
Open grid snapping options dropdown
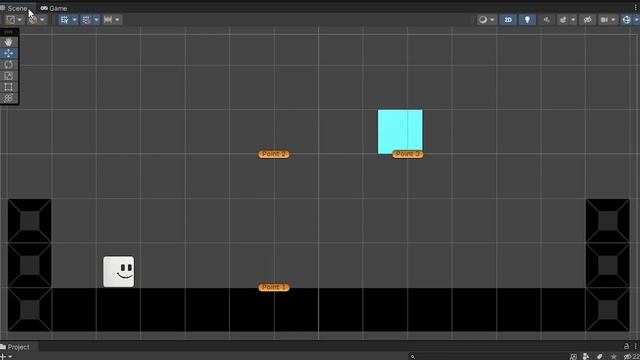pyautogui.click(x=96, y=20)
